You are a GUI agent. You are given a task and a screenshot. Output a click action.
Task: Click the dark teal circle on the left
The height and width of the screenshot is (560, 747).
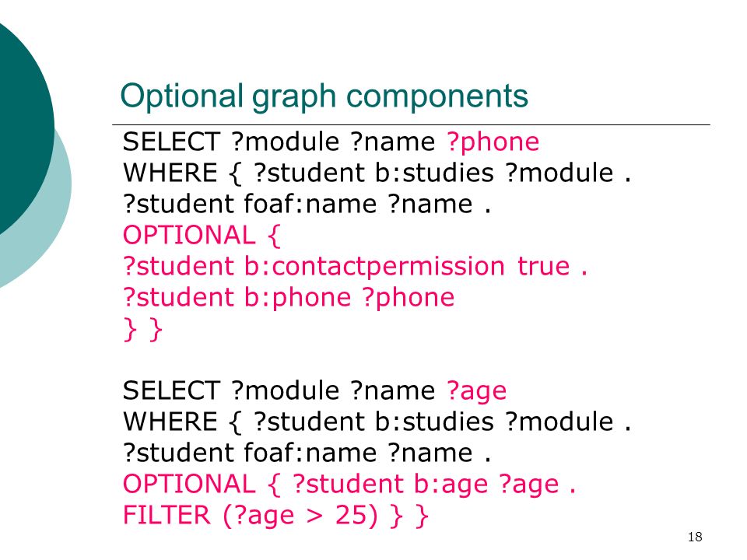[22, 128]
